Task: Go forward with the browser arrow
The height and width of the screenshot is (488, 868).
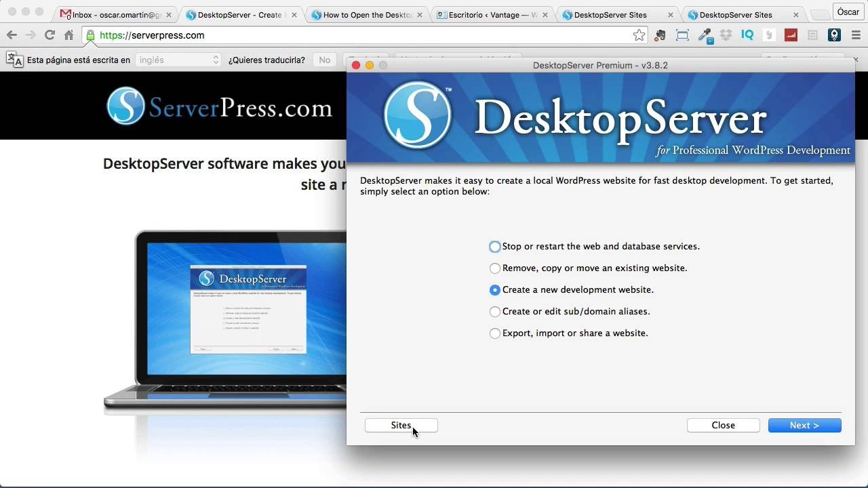Action: [x=31, y=35]
